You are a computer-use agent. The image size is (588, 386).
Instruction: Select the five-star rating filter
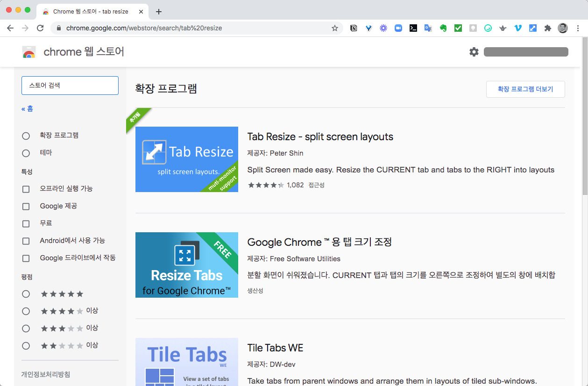26,294
